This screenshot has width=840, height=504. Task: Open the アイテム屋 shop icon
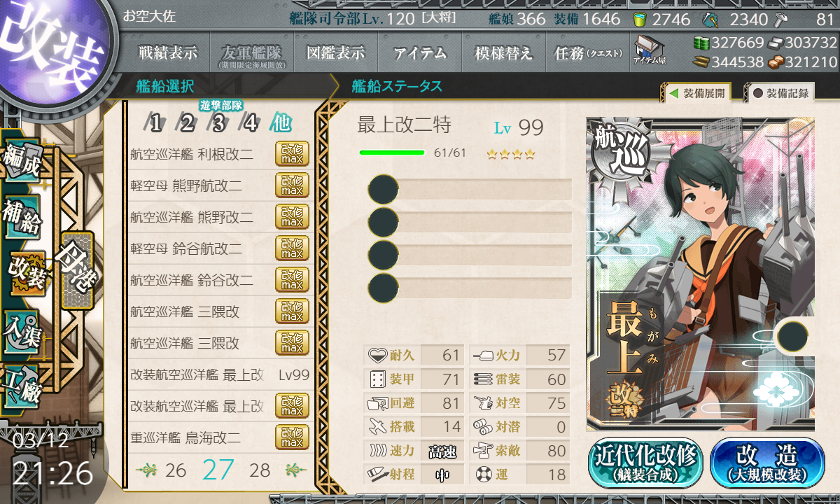click(650, 50)
